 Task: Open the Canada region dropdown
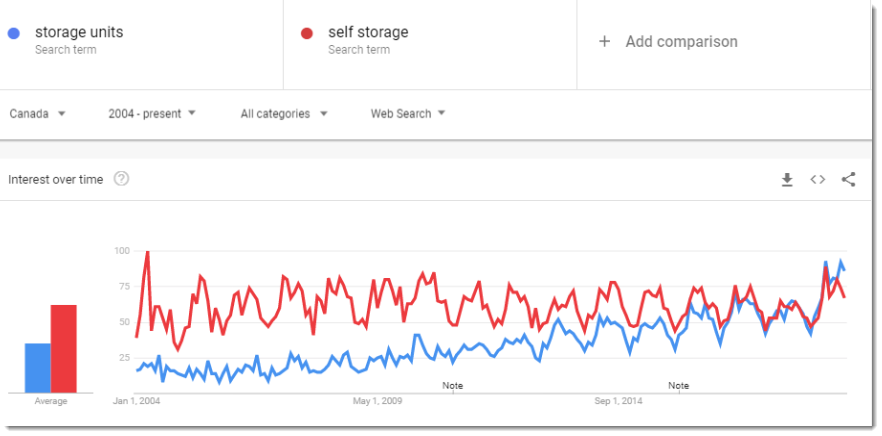coord(38,114)
